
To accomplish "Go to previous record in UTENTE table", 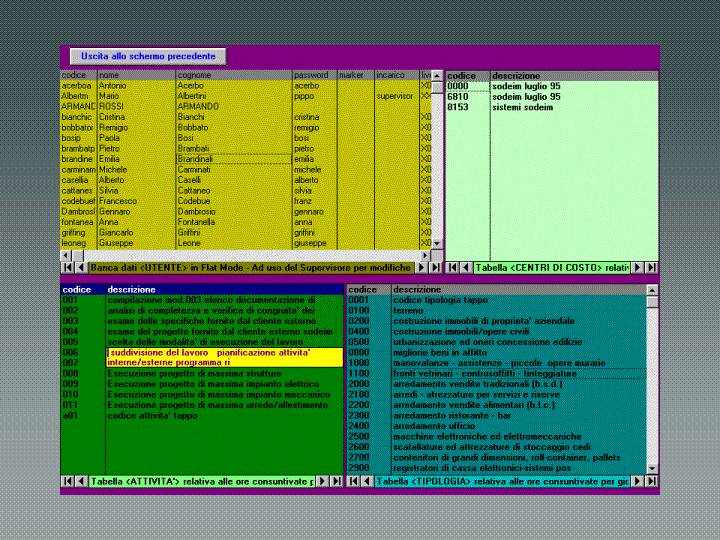I will [x=80, y=268].
